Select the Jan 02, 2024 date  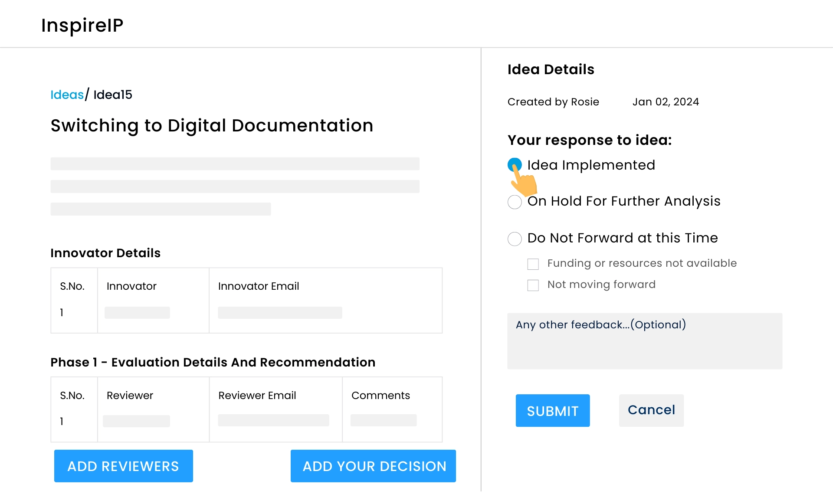[666, 102]
